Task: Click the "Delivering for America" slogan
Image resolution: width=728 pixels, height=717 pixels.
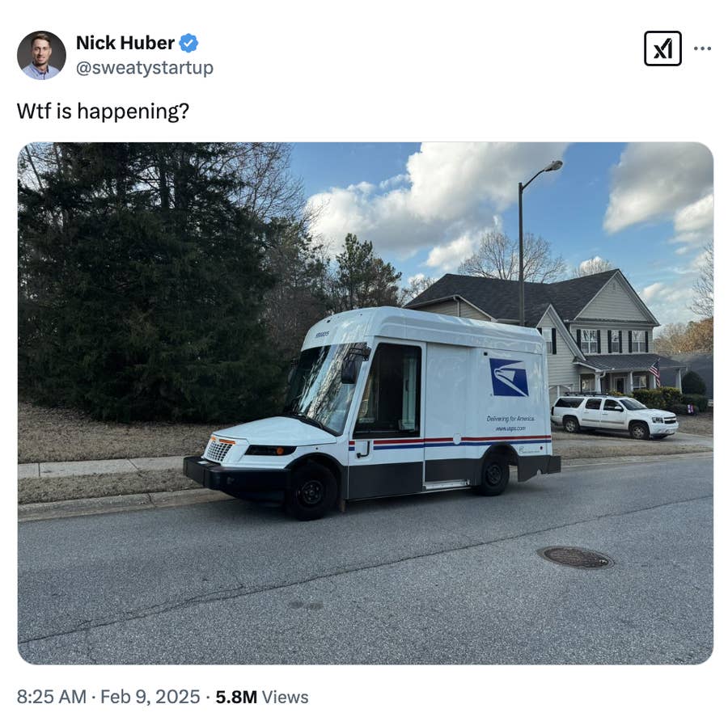Action: click(x=510, y=419)
